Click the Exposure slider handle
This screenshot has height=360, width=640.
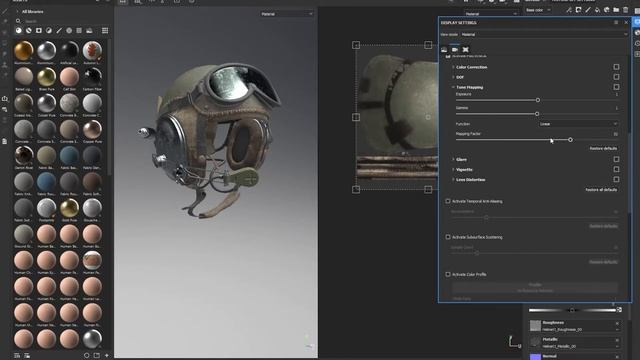click(x=538, y=100)
